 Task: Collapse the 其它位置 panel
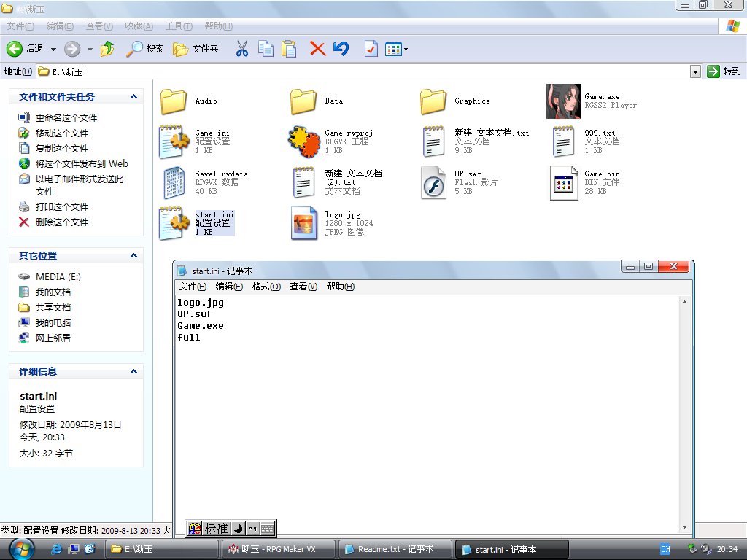click(134, 256)
